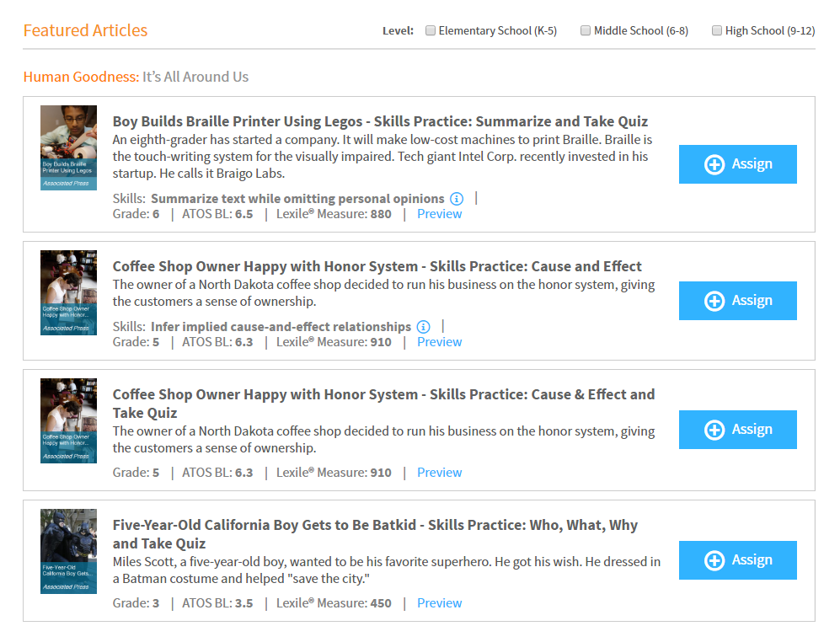The width and height of the screenshot is (840, 626).
Task: Click plus icon in Batkid Assign button
Action: [x=714, y=560]
